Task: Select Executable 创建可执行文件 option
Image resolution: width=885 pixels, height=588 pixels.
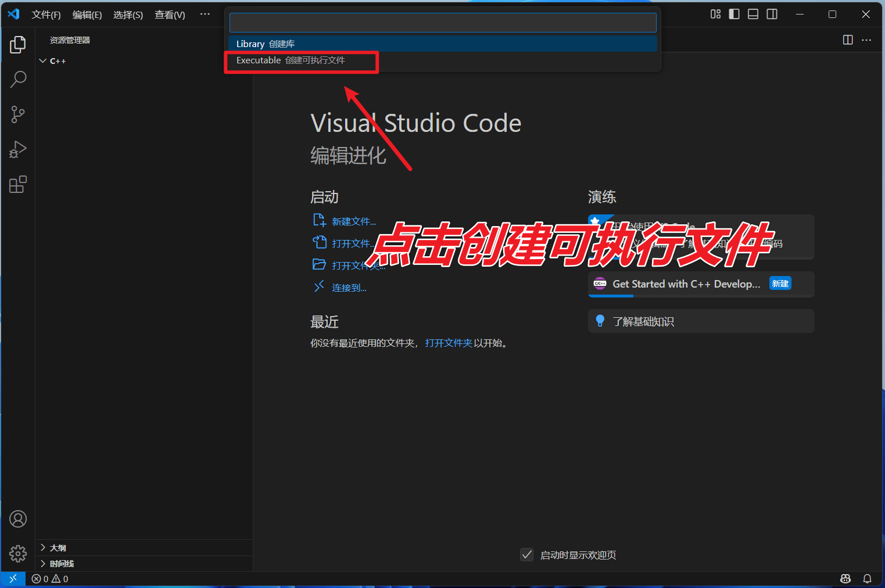Action: (x=291, y=60)
